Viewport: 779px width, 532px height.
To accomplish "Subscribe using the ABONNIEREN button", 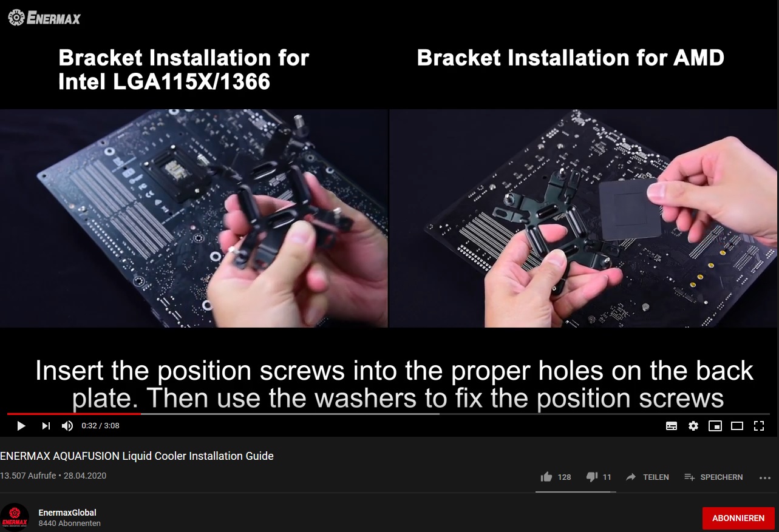I will [738, 518].
